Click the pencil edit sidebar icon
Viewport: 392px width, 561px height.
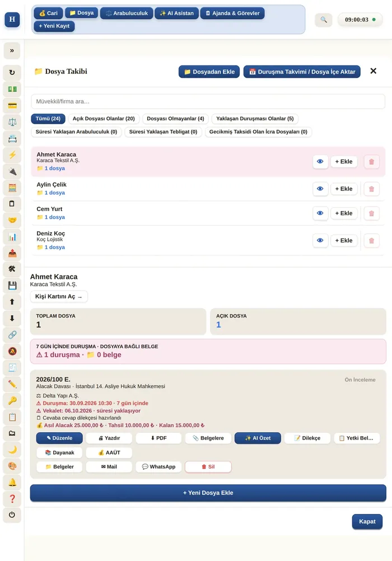click(12, 384)
